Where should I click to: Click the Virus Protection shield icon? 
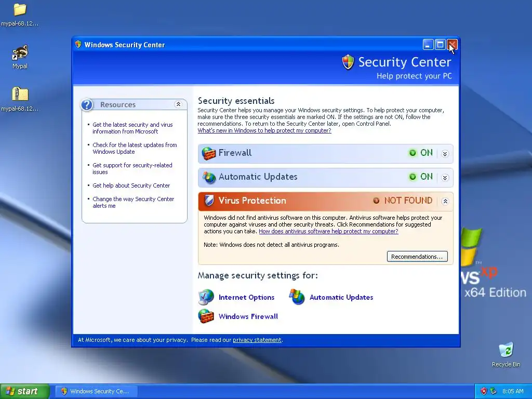(209, 201)
